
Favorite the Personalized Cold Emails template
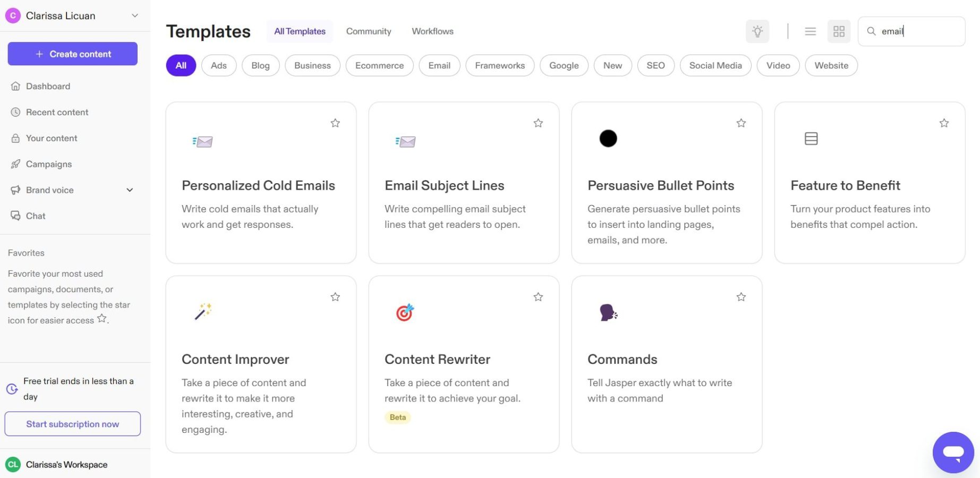click(x=335, y=123)
